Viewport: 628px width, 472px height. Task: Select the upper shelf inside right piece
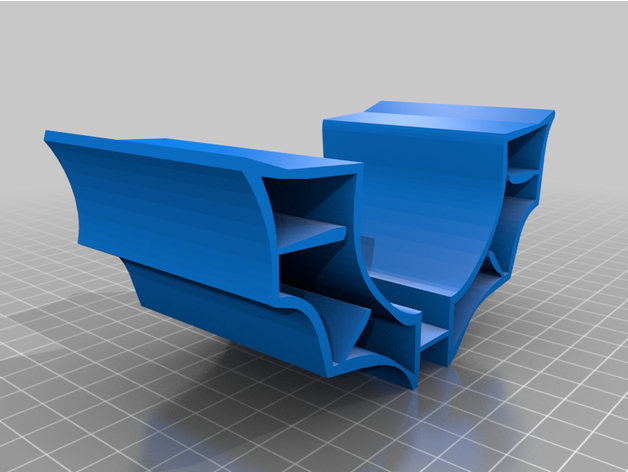point(524,176)
